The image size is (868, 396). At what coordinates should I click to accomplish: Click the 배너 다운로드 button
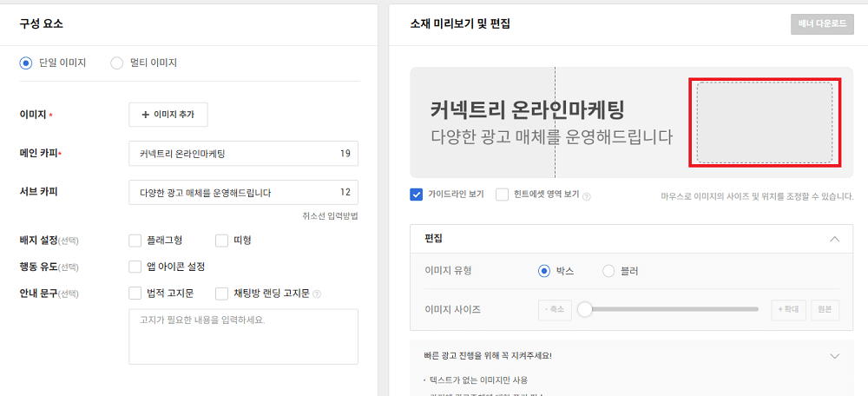click(x=822, y=24)
